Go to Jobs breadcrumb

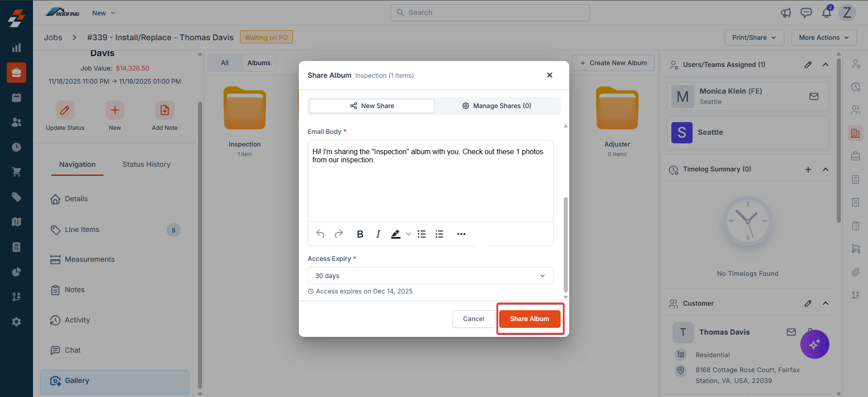[53, 38]
